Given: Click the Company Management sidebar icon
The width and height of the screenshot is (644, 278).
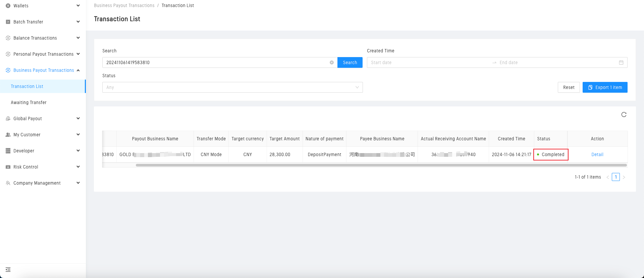Looking at the screenshot, I should tap(8, 183).
